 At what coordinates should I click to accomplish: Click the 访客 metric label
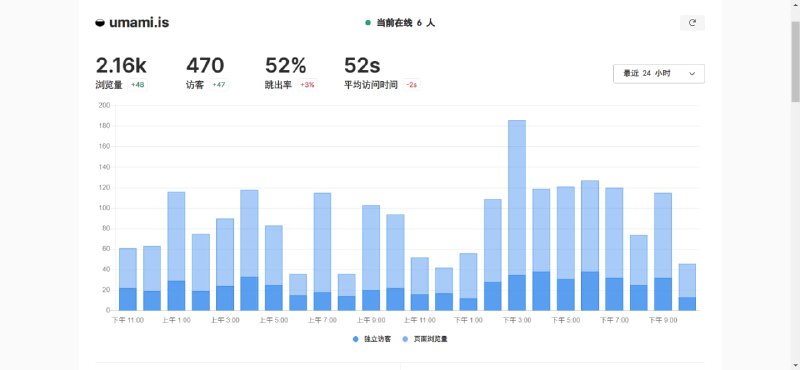point(195,85)
